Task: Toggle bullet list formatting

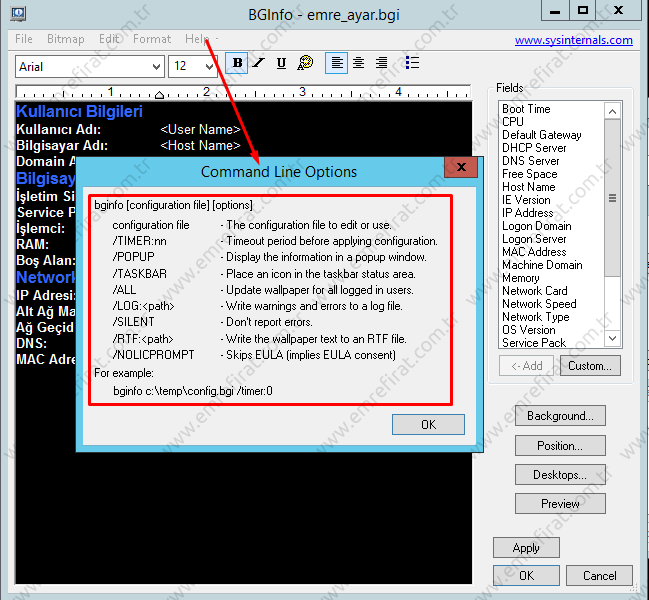Action: pyautogui.click(x=413, y=63)
